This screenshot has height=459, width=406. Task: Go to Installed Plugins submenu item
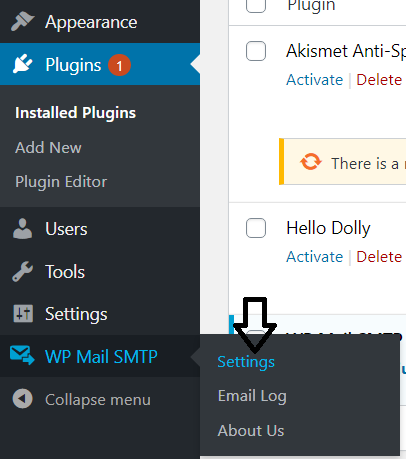point(75,113)
